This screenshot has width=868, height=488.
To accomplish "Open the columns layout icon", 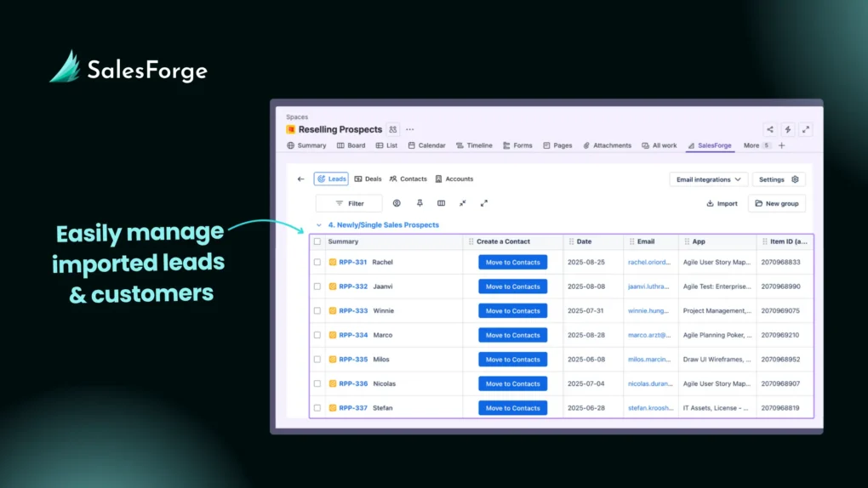I will [441, 203].
